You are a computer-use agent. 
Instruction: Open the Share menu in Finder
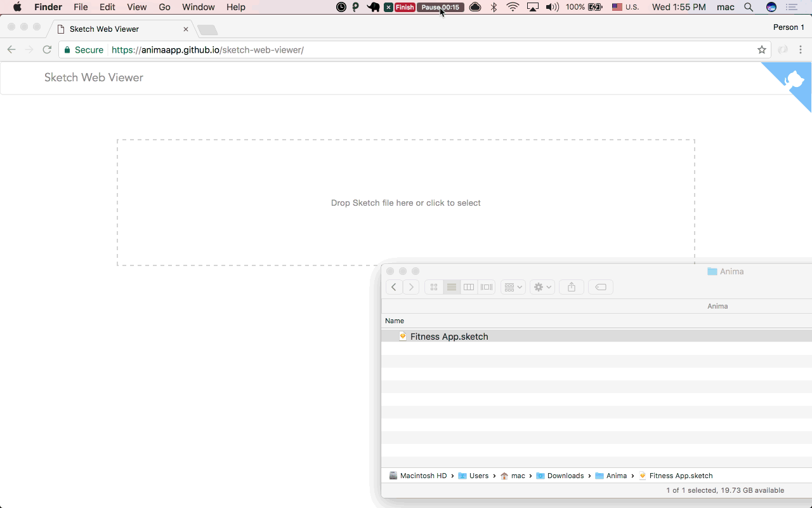pos(571,287)
